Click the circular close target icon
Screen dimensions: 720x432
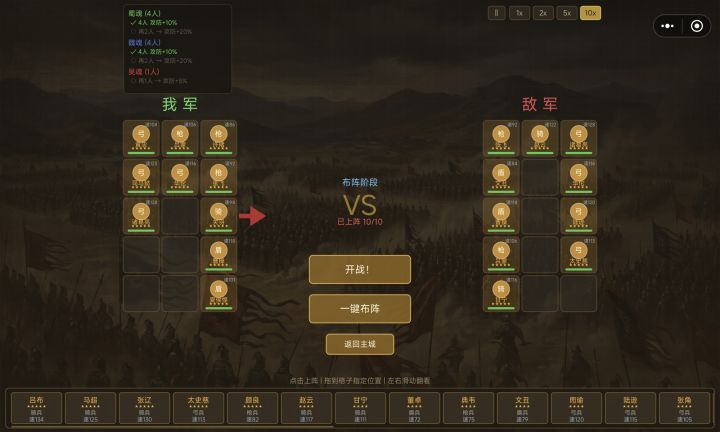coord(697,26)
